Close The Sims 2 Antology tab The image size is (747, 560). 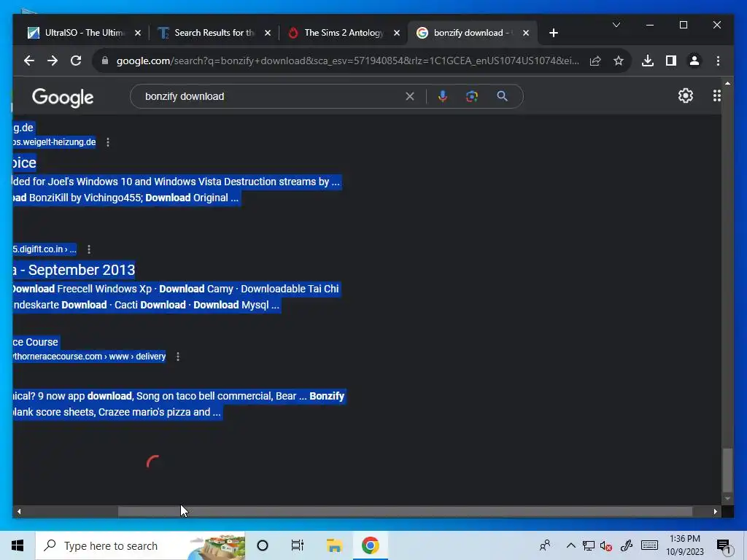(x=397, y=33)
